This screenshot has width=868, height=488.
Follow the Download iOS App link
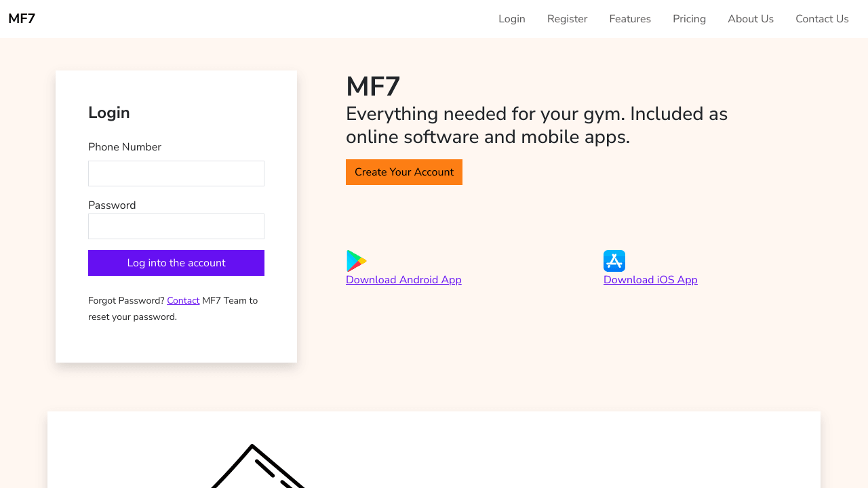click(x=650, y=280)
